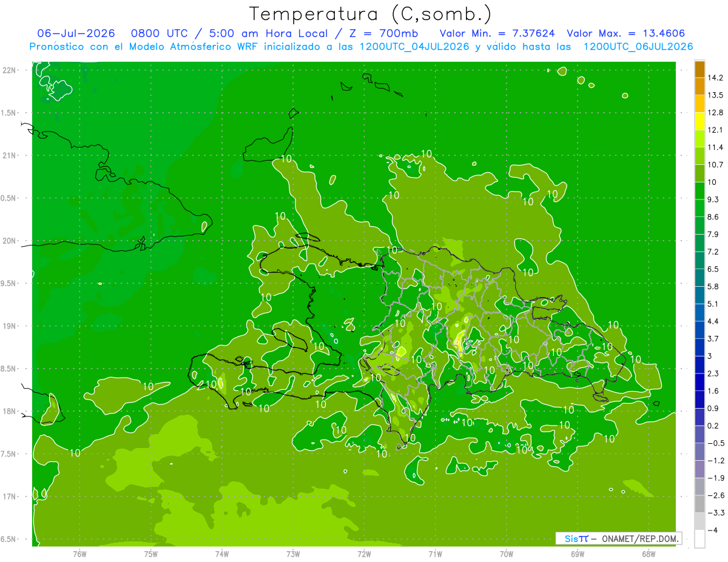Click the '10.7' colorbar label
This screenshot has height=562, width=728.
coord(715,165)
